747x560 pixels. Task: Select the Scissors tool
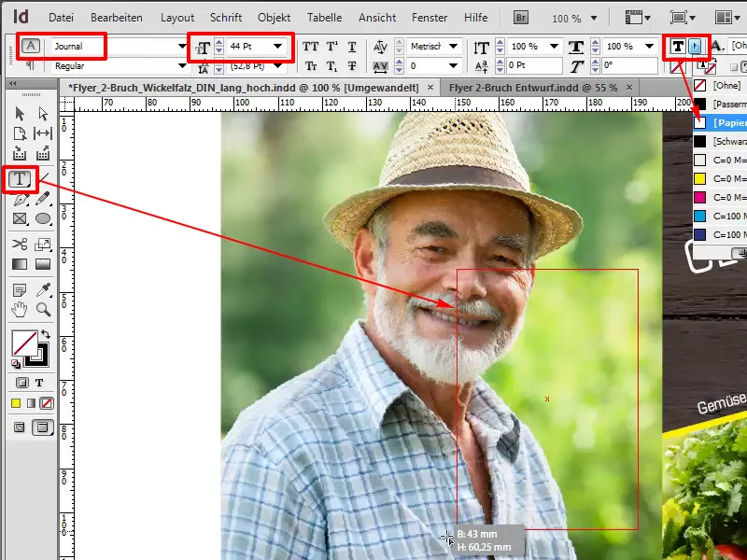click(x=20, y=245)
